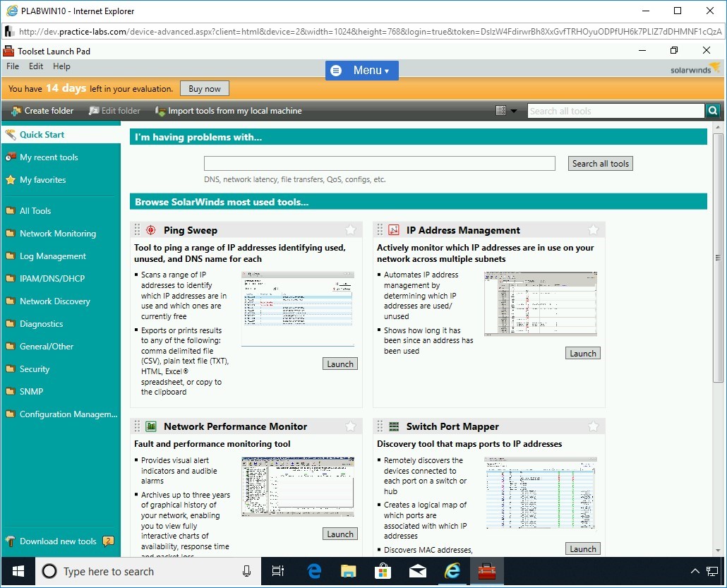
Task: Open the File menu
Action: [x=13, y=66]
